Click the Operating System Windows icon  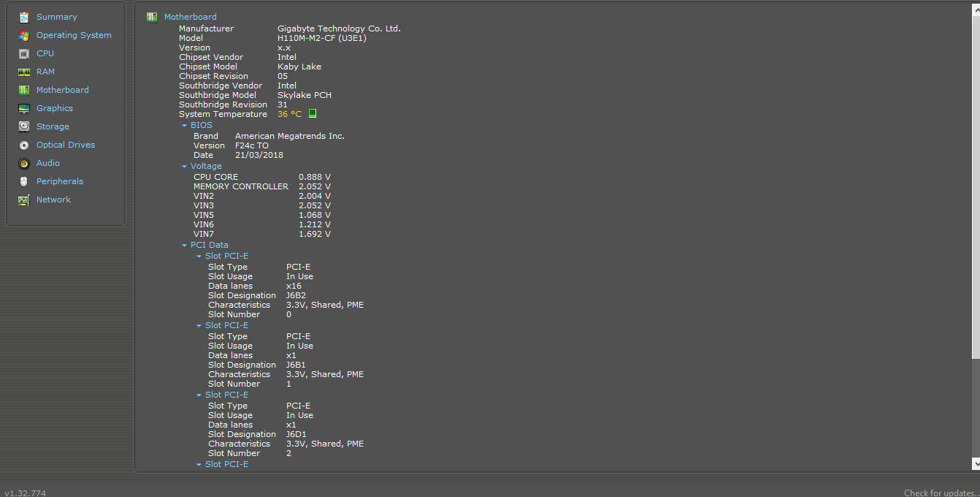click(x=24, y=35)
